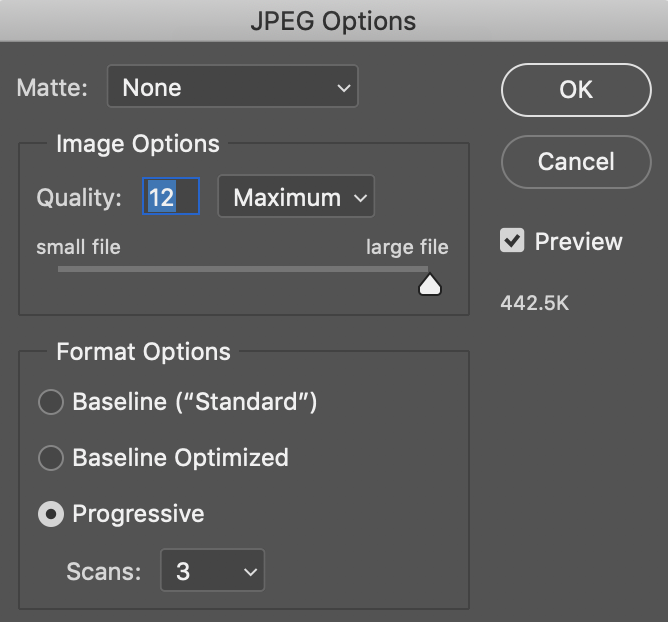Image resolution: width=668 pixels, height=622 pixels.
Task: Select Baseline Optimized format option
Action: click(51, 458)
